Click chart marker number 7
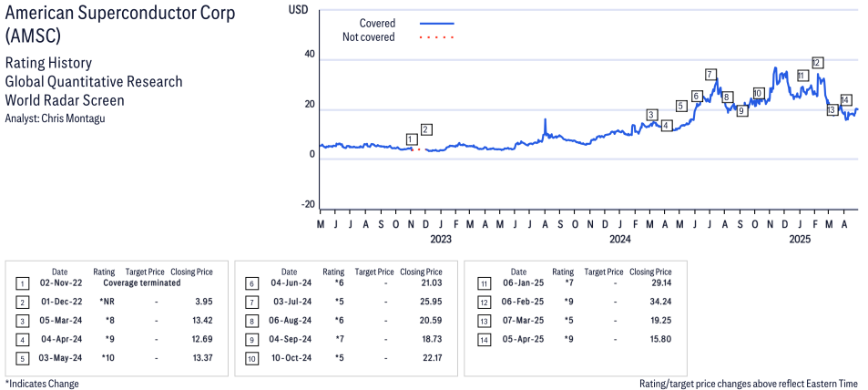Screen dimensions: 868x390 tap(710, 74)
